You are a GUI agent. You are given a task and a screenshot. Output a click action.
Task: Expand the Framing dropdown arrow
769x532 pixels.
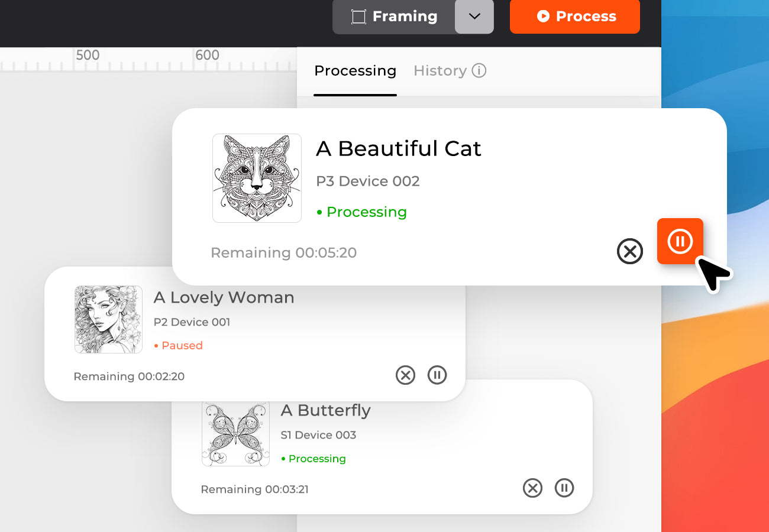[474, 17]
